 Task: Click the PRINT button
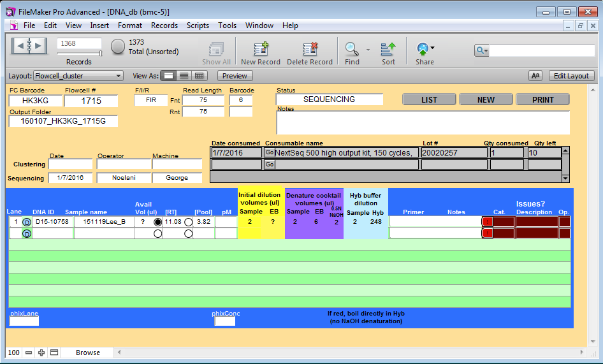click(542, 99)
